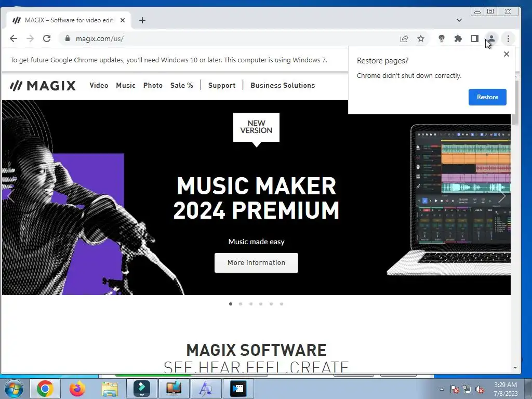This screenshot has height=399, width=532.
Task: Click the scrollbar down arrow
Action: 515,368
